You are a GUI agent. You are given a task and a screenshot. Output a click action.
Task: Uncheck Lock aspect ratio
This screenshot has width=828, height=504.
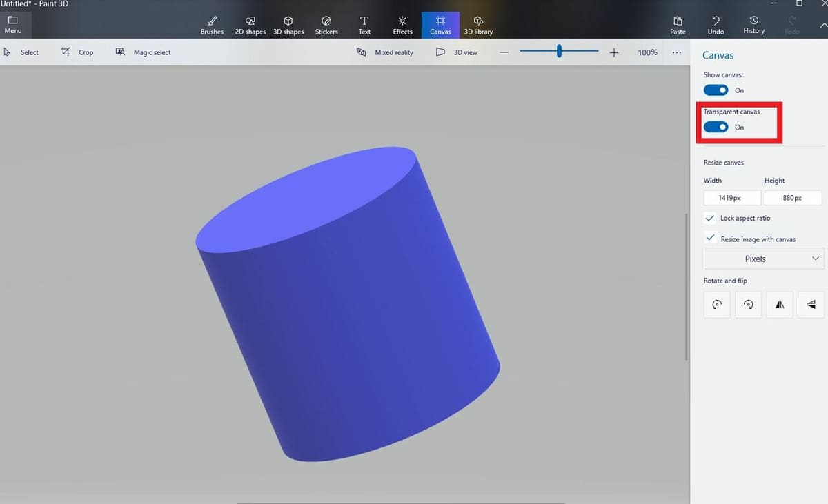[710, 218]
